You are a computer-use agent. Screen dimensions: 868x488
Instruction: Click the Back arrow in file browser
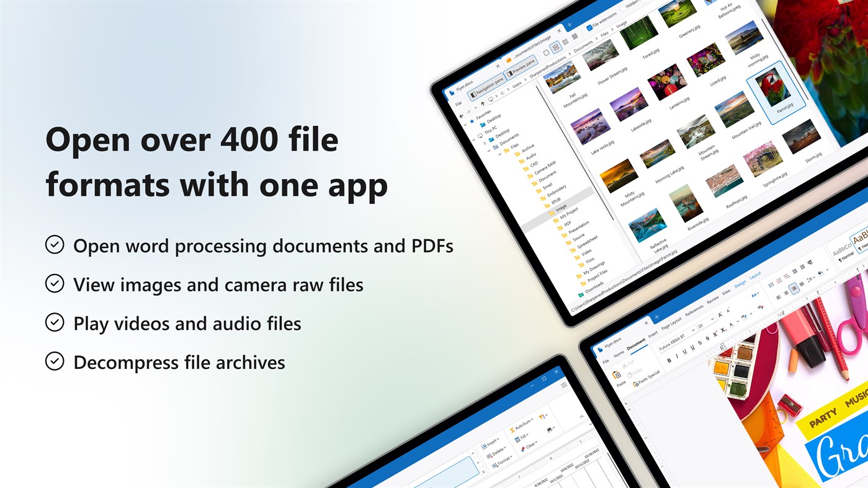tap(461, 116)
